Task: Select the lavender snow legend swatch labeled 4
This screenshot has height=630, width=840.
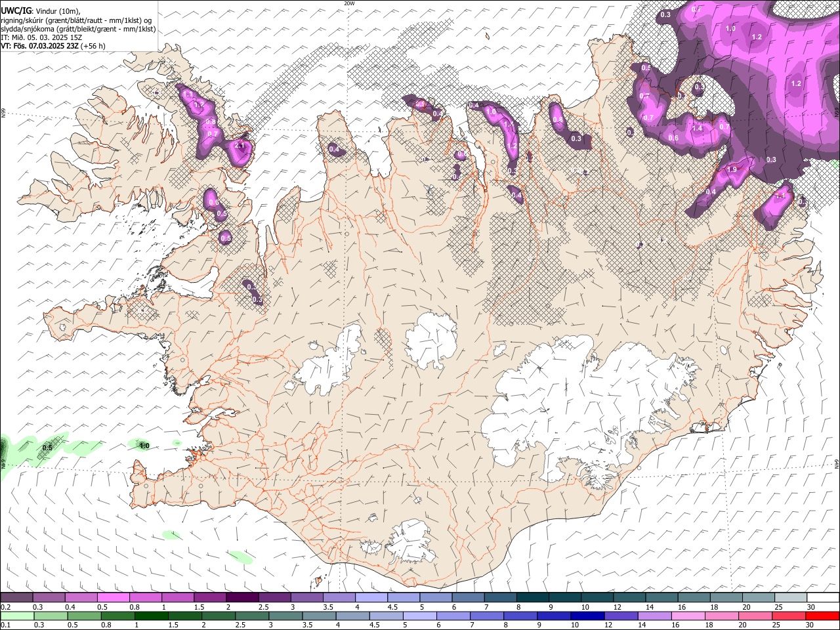Action: (x=371, y=598)
